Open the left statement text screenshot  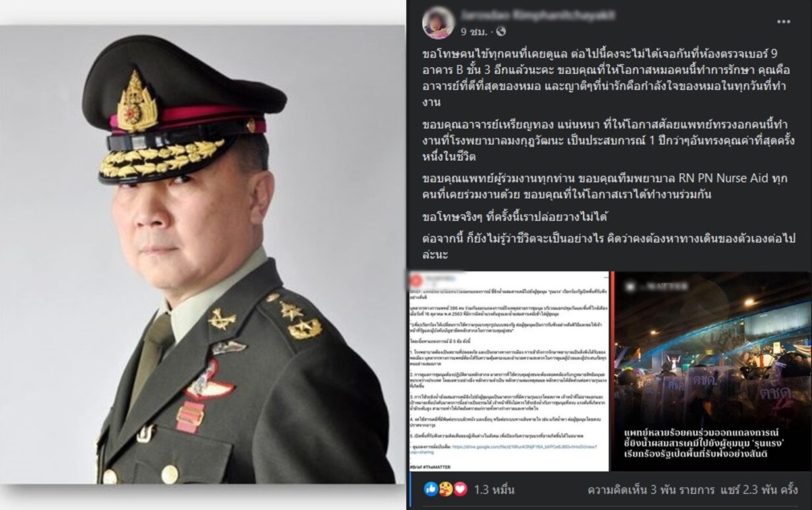tap(508, 371)
